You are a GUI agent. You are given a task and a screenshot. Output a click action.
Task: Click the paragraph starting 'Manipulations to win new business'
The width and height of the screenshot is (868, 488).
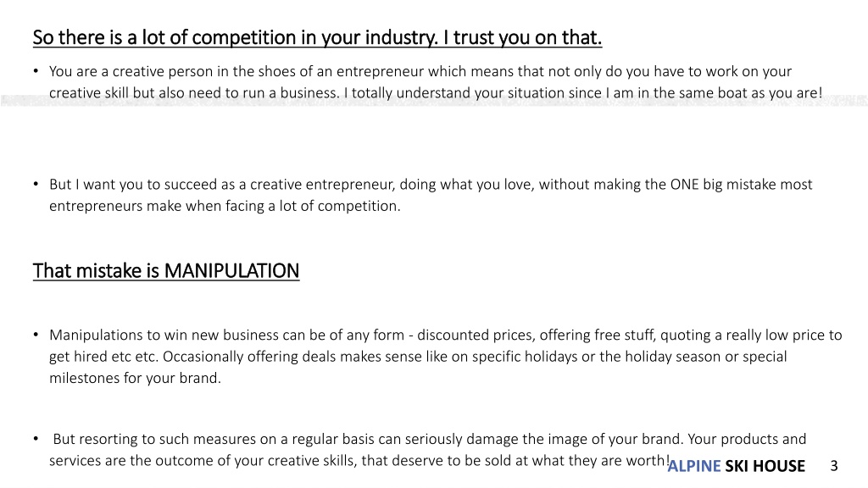point(446,357)
